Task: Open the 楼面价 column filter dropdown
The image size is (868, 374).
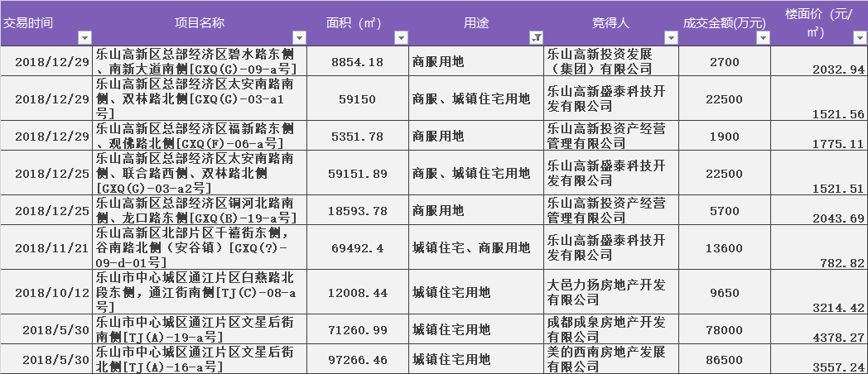Action: (860, 37)
